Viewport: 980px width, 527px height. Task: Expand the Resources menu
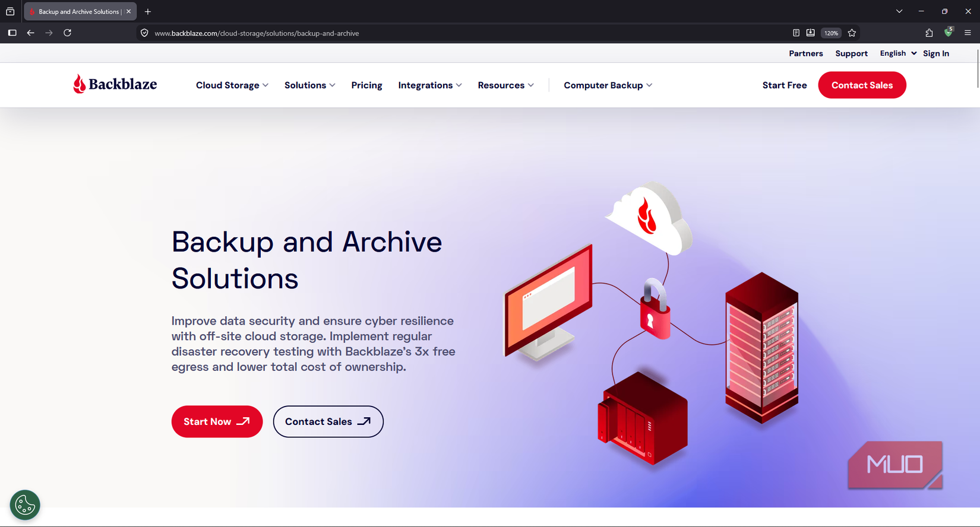[x=506, y=85]
